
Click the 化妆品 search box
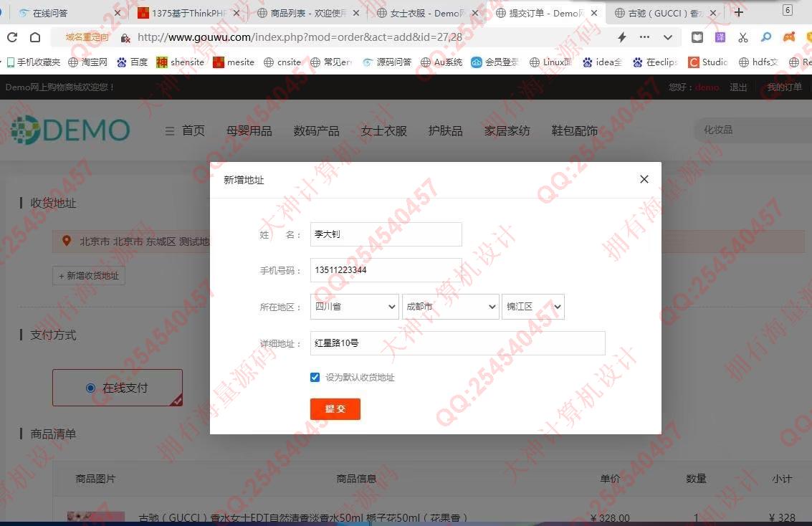(x=753, y=130)
